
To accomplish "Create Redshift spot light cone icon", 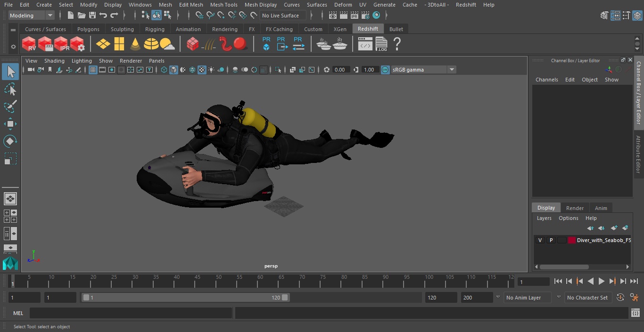I will click(x=135, y=44).
